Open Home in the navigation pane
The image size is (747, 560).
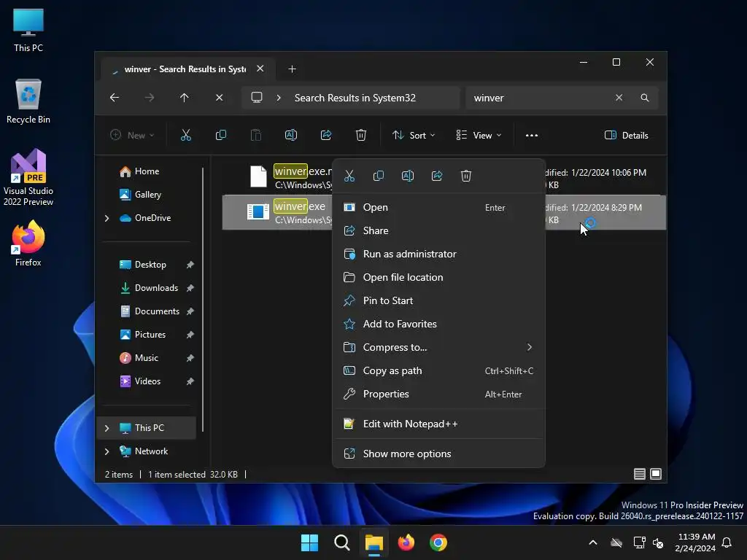point(147,171)
